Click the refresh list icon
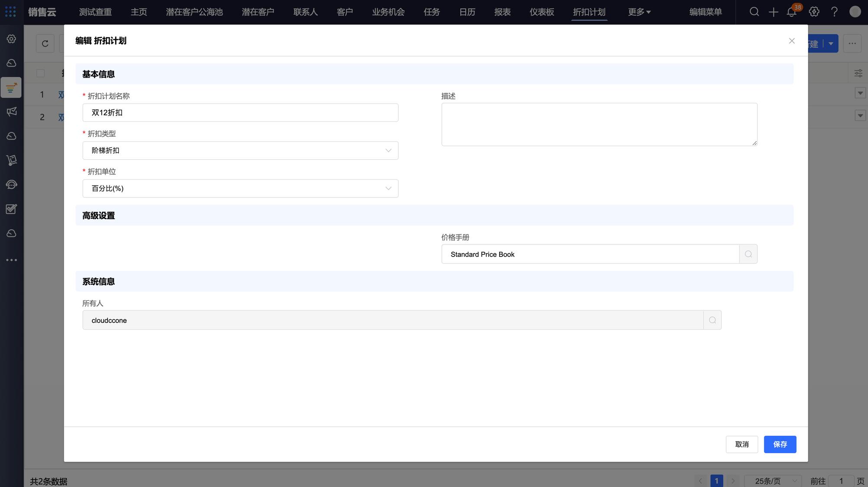This screenshot has height=487, width=868. pyautogui.click(x=45, y=43)
